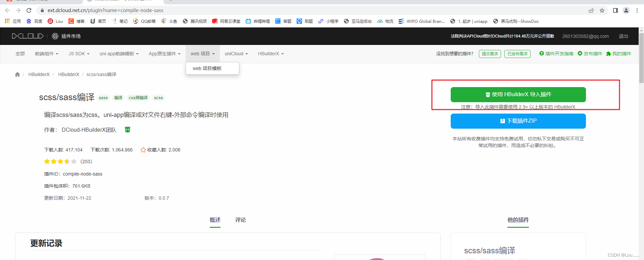Expand the JS SDK dropdown
The image size is (644, 260).
click(x=79, y=54)
